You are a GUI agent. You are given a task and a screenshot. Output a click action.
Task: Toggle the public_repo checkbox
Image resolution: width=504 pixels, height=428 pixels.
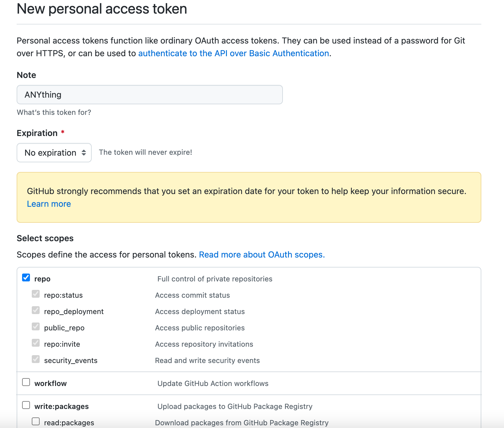36,326
